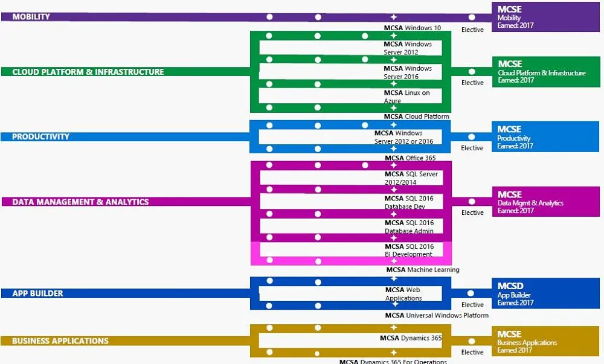Click the MOBILITY track label

pos(31,17)
